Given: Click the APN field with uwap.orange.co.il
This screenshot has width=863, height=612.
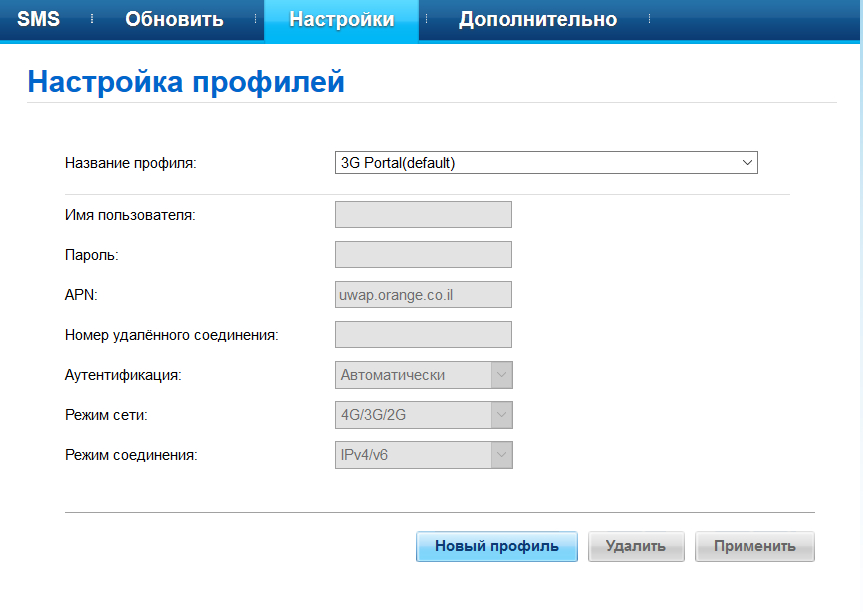Looking at the screenshot, I should coord(423,295).
